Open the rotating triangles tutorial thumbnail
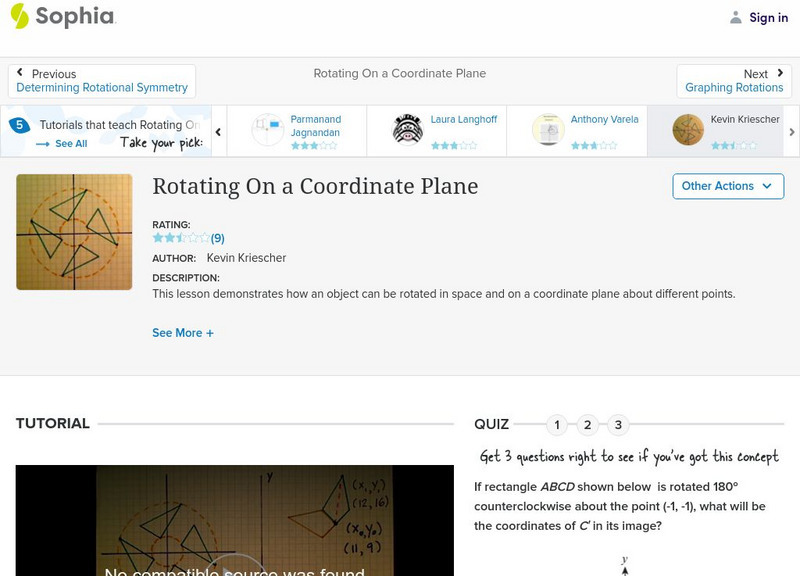Viewport: 800px width, 576px height. [x=74, y=232]
